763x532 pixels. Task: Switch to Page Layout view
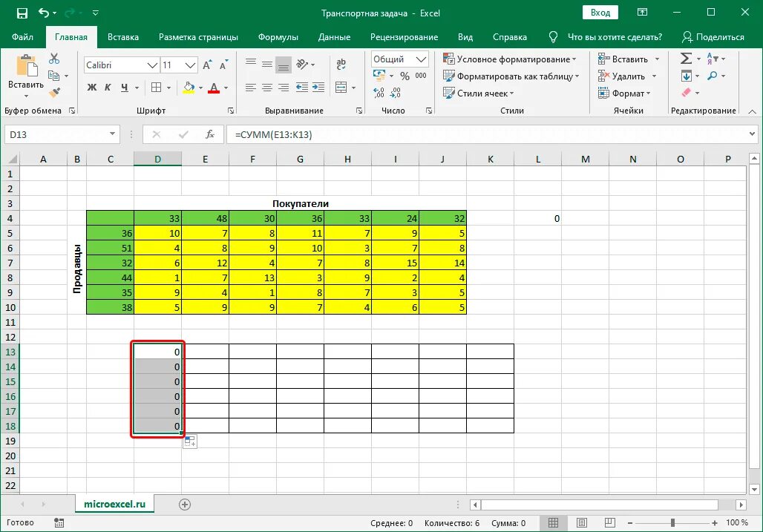tap(581, 523)
